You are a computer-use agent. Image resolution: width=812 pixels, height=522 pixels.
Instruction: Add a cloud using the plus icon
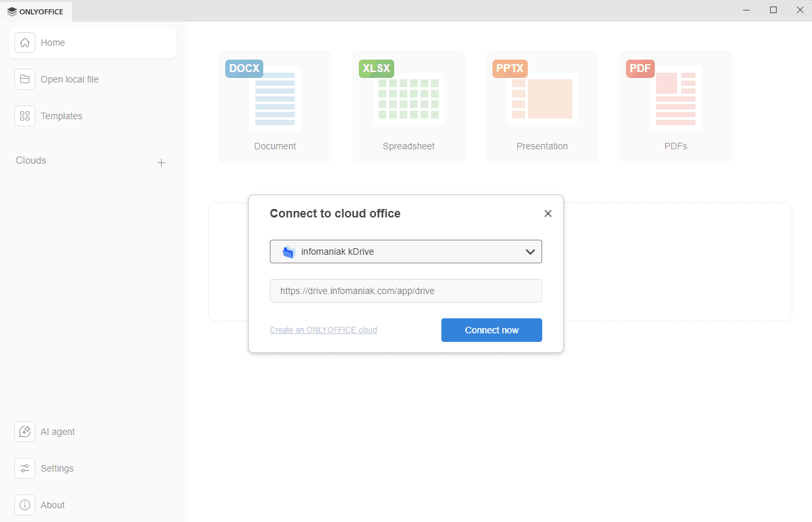pos(162,162)
